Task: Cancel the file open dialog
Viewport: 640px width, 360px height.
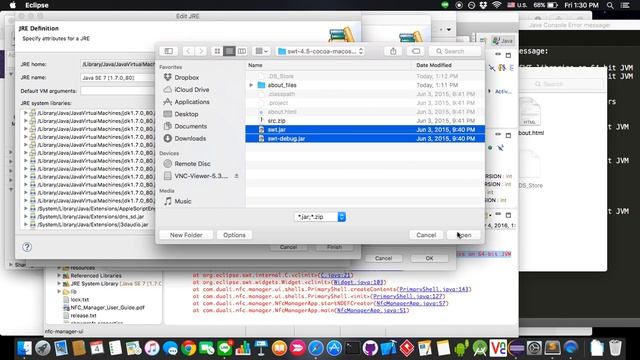Action: [x=426, y=235]
